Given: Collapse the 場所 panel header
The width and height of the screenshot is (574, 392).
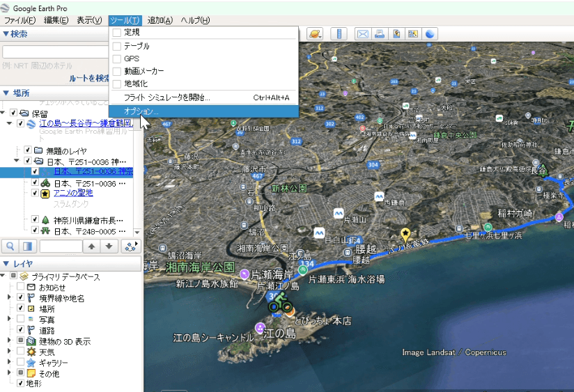Looking at the screenshot, I should (x=6, y=93).
